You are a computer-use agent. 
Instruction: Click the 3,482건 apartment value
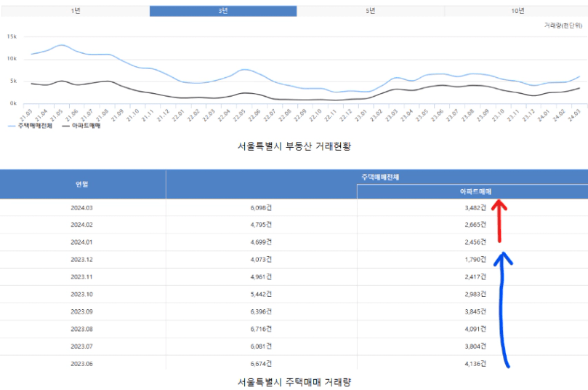(x=475, y=207)
